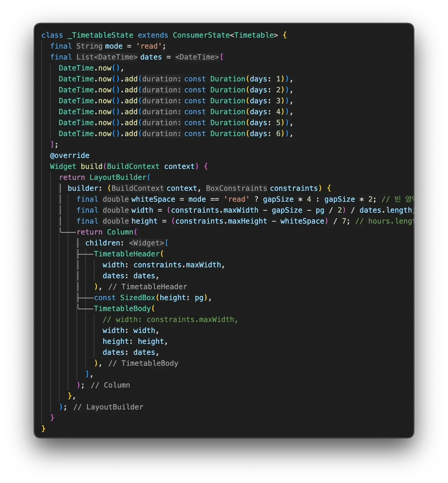Click children: <Widget>[ line
Viewport: 448px width, 483px height.
coord(127,243)
